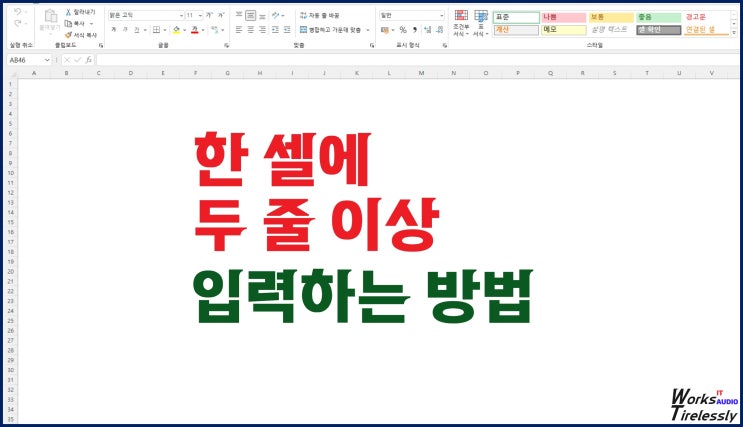Align text to top of cell

coord(239,15)
